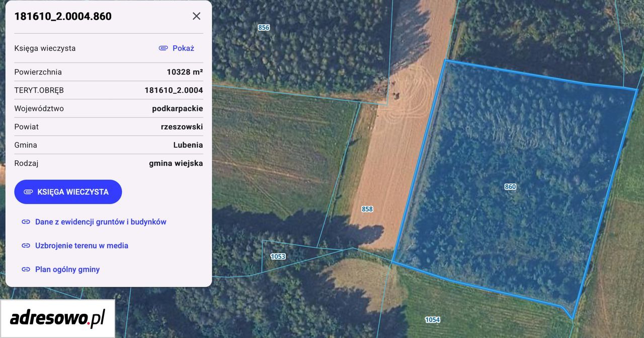Click the Powierzchnia row label
The height and width of the screenshot is (338, 644).
click(x=38, y=72)
